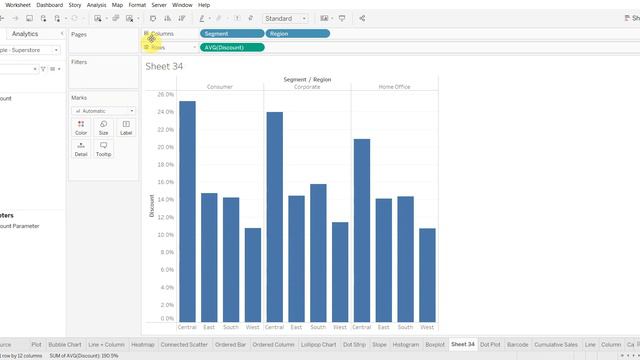Switch to the Ordered Bar sheet tab

[230, 344]
